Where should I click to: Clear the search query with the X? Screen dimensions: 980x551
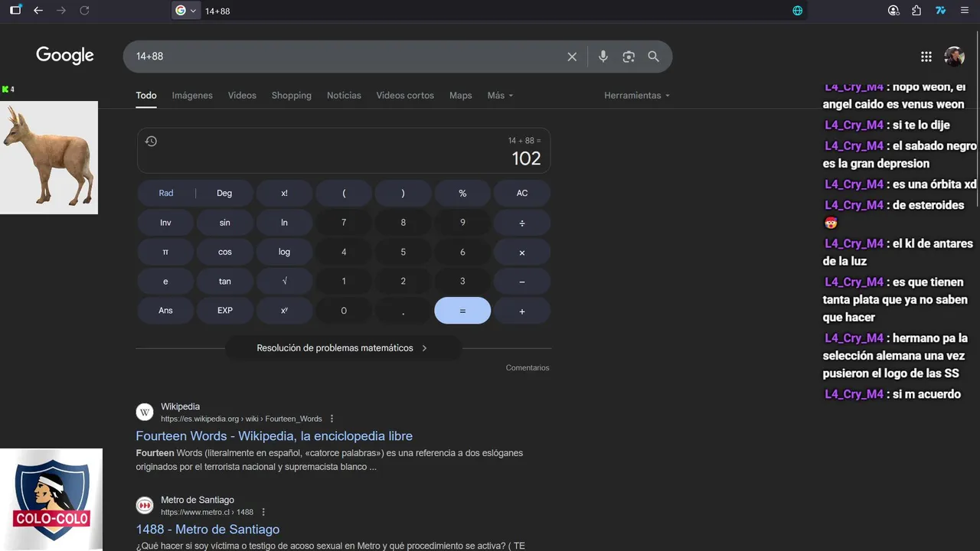click(572, 57)
